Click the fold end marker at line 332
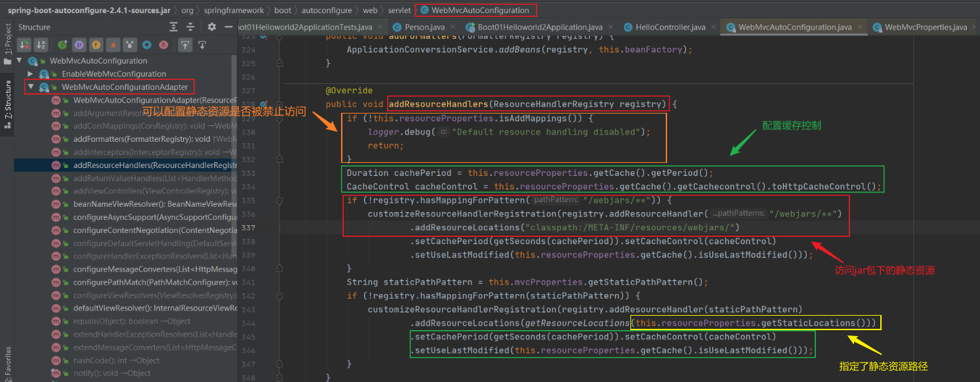 (x=279, y=159)
